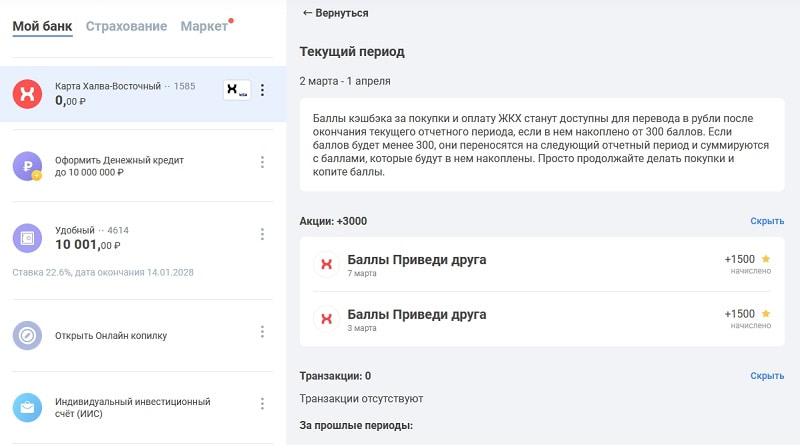The width and height of the screenshot is (800, 445).
Task: Click the Транзакции отсутствуют message
Action: (361, 399)
